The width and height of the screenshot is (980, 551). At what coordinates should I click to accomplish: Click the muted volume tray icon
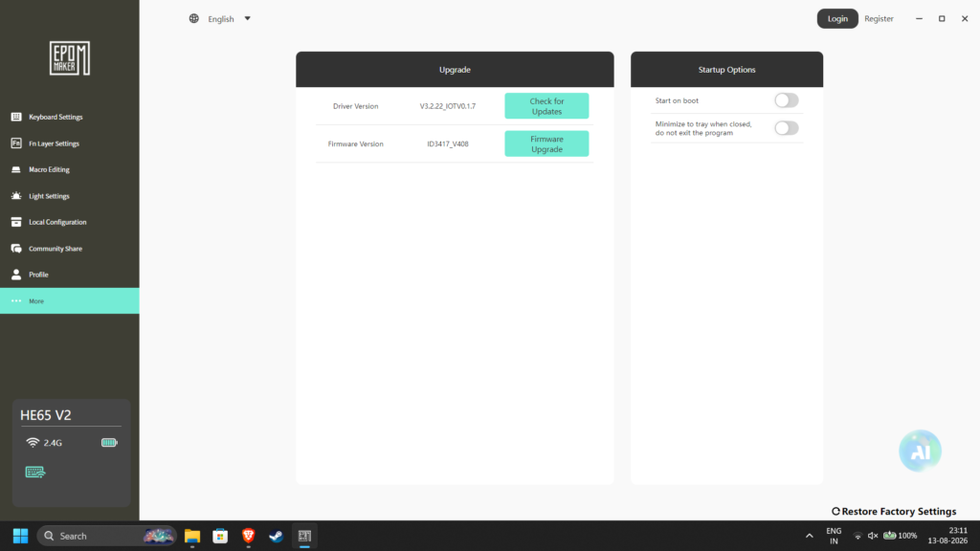(x=873, y=536)
